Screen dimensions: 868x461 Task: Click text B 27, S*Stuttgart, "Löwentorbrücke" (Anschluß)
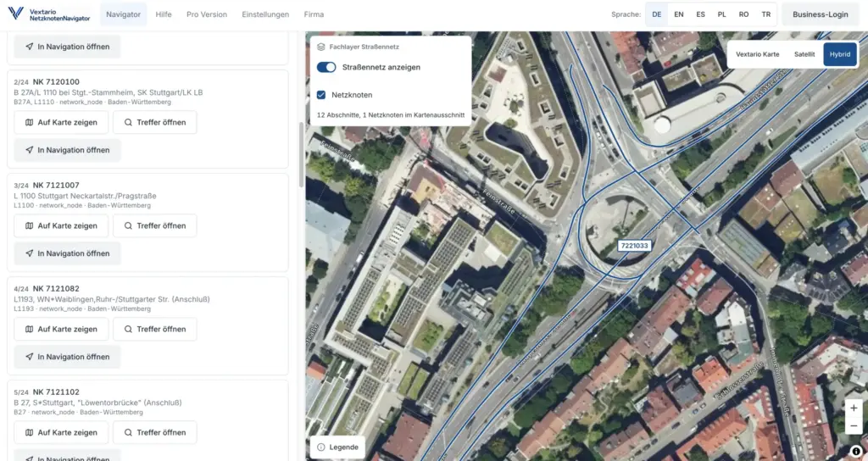98,403
